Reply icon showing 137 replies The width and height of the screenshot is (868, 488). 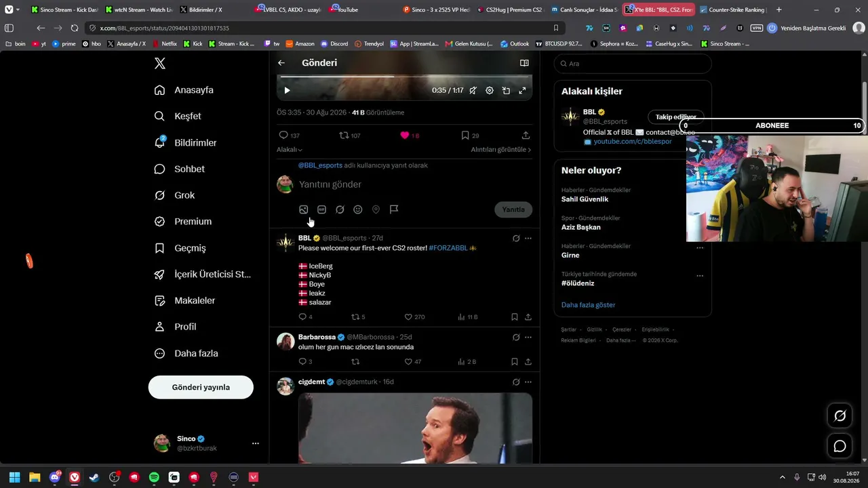tap(290, 136)
